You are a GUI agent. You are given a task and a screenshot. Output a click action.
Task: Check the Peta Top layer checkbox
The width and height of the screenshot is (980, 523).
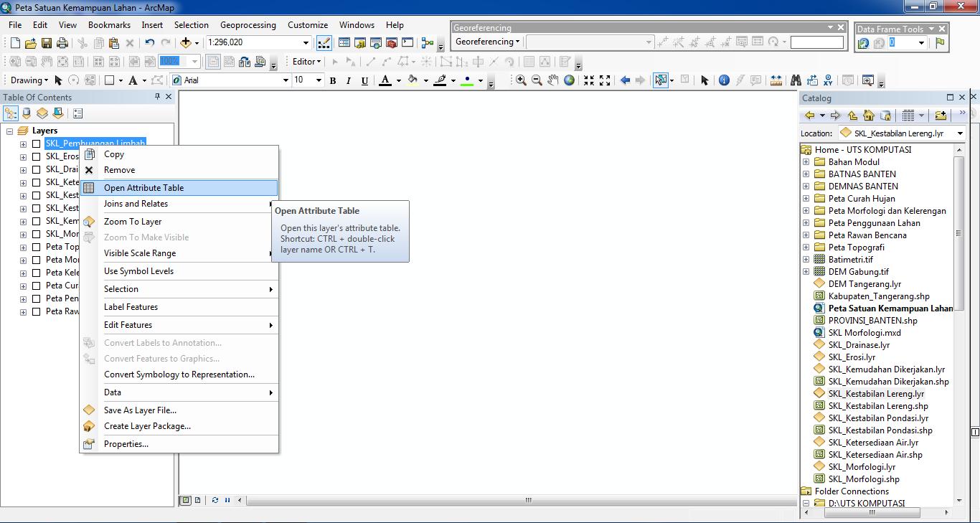pyautogui.click(x=36, y=247)
